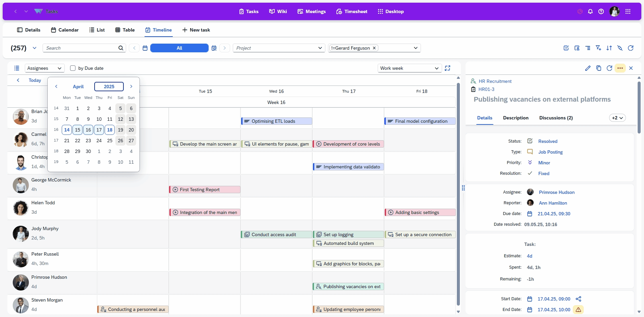Enable the by Due date checkbox
Image resolution: width=644 pixels, height=317 pixels.
(73, 68)
